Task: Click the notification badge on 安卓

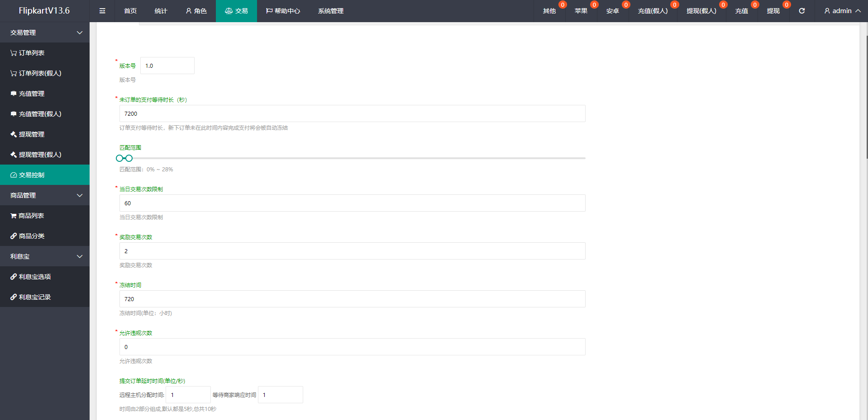Action: 626,5
